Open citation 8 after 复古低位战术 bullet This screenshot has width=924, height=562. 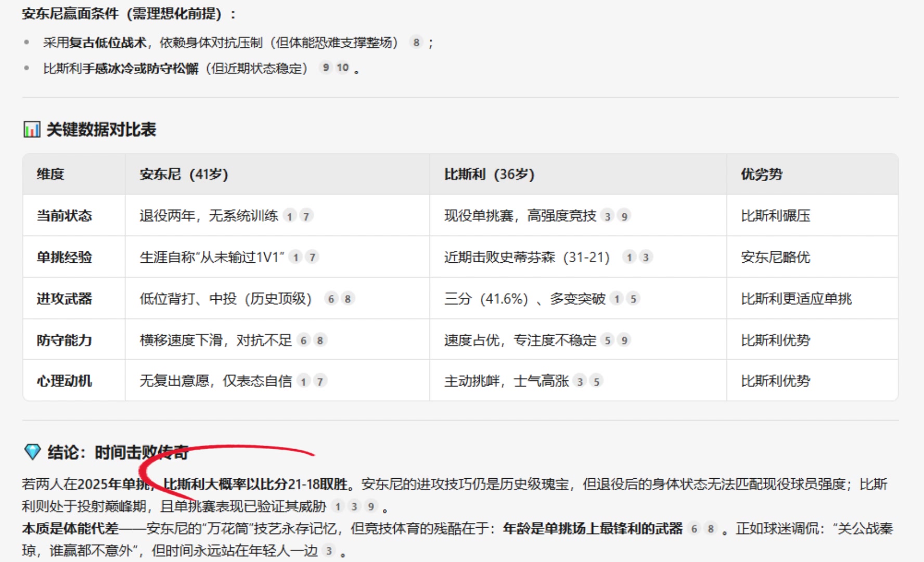[x=416, y=43]
